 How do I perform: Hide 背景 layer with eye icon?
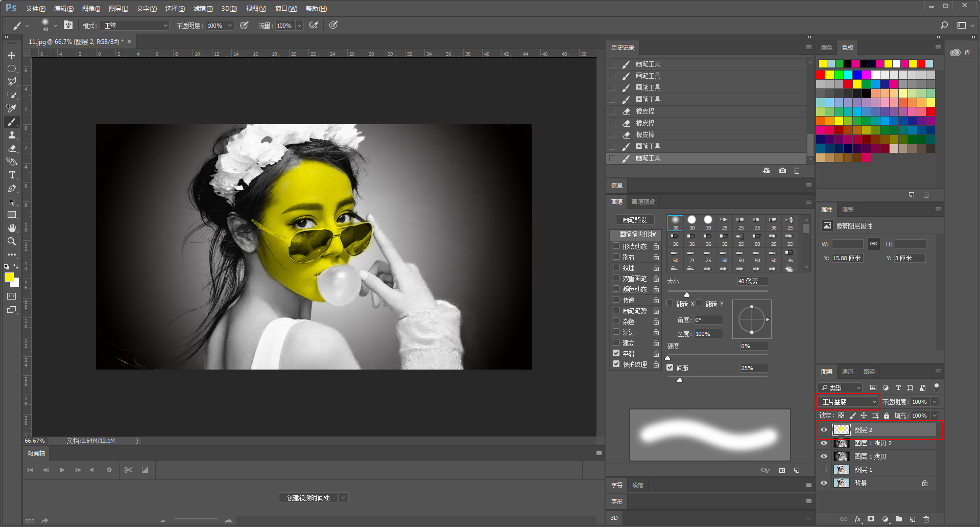pos(824,483)
